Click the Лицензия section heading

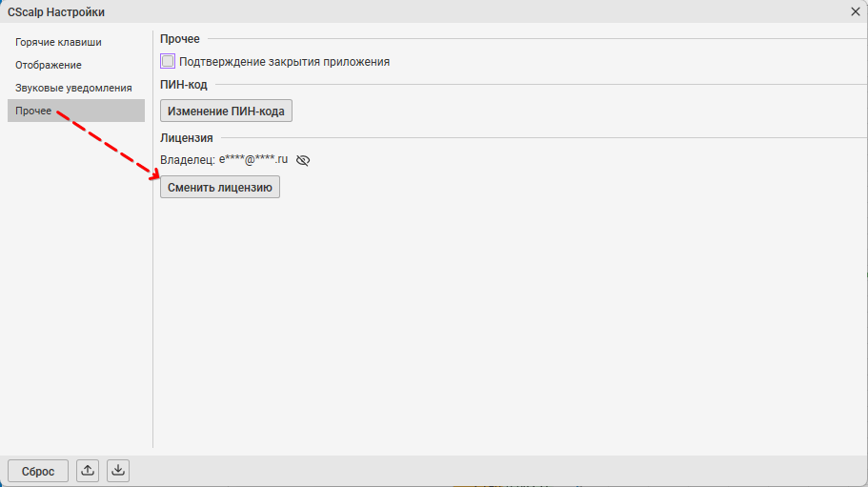point(187,138)
